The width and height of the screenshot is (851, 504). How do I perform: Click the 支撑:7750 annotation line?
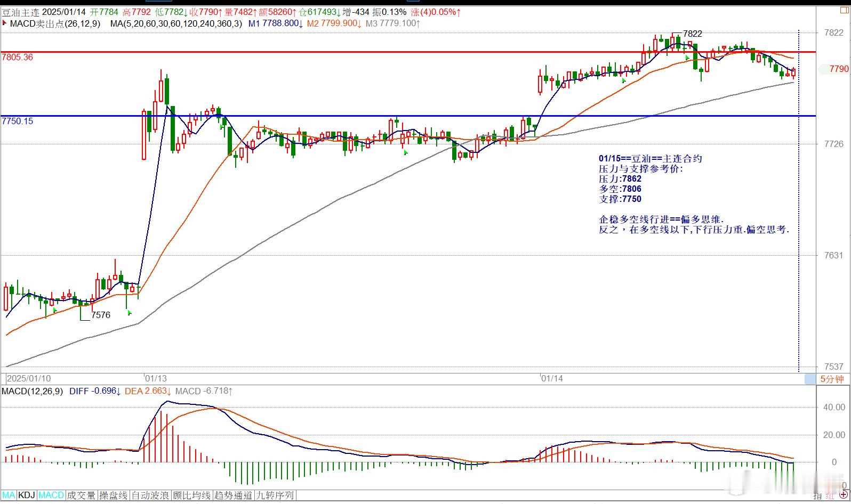click(x=620, y=199)
